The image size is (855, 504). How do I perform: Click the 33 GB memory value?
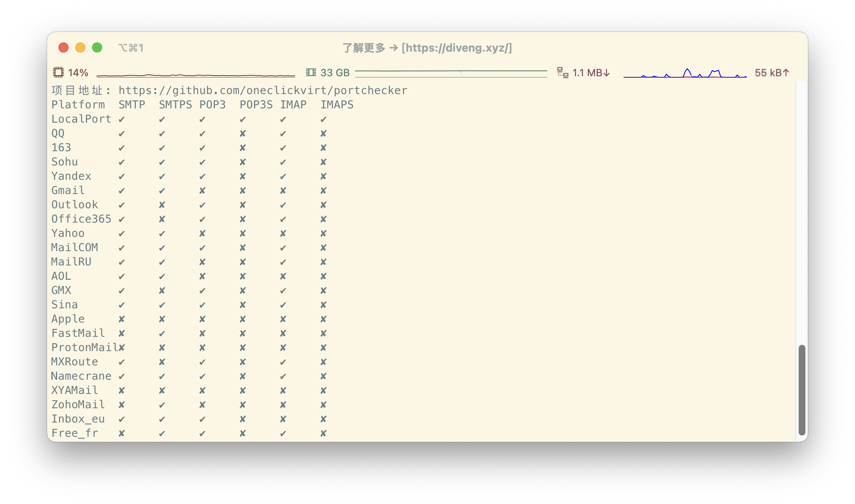click(x=335, y=73)
